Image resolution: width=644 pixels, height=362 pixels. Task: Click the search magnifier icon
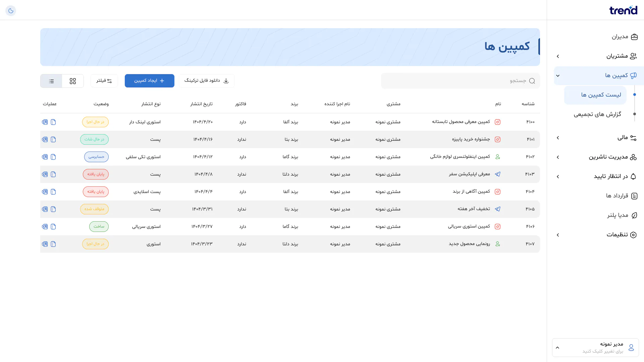[x=532, y=81]
